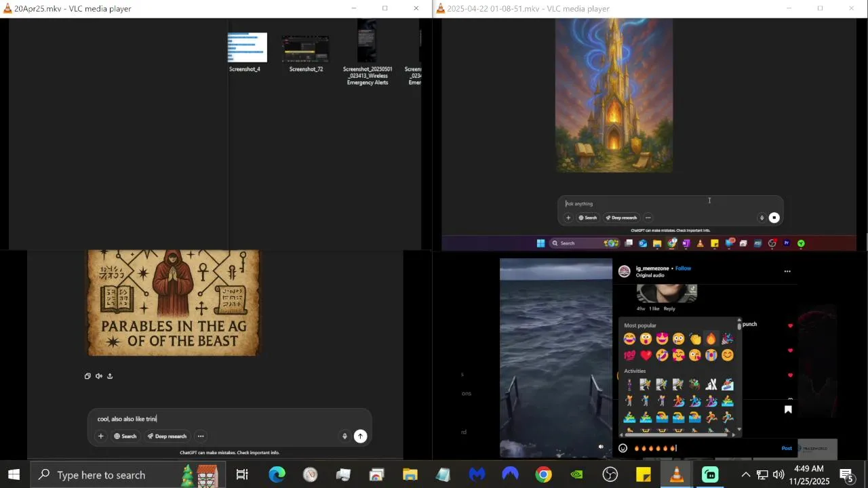The image size is (868, 488).
Task: Click plus attach button beside 'Ask anything' composer
Action: tap(568, 218)
